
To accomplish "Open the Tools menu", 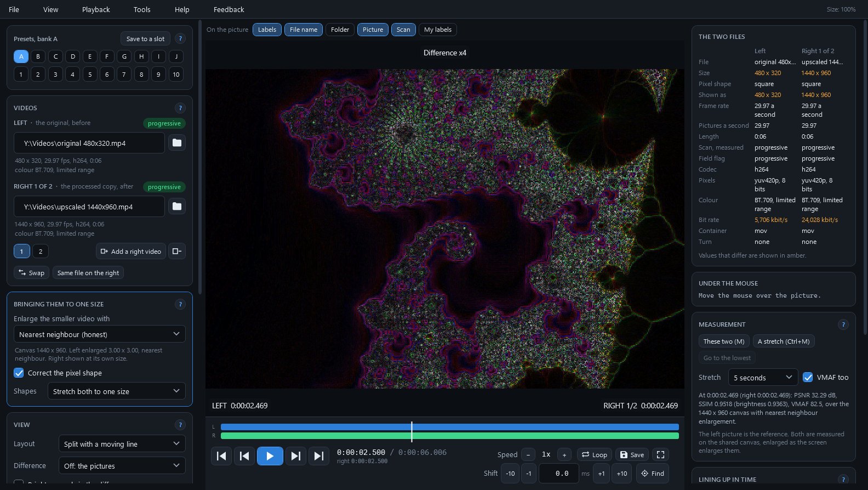I will [x=142, y=9].
